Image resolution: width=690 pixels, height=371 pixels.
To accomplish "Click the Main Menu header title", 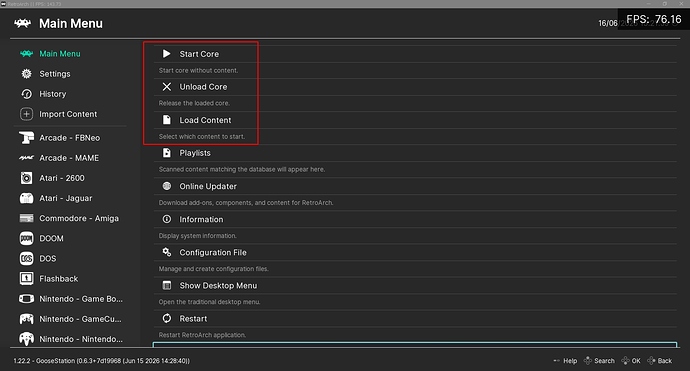I will click(71, 23).
